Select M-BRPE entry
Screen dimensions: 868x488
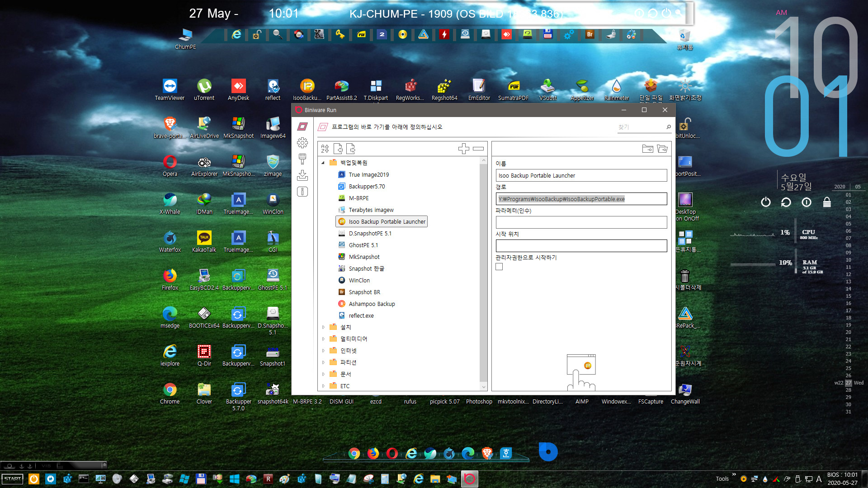coord(354,198)
